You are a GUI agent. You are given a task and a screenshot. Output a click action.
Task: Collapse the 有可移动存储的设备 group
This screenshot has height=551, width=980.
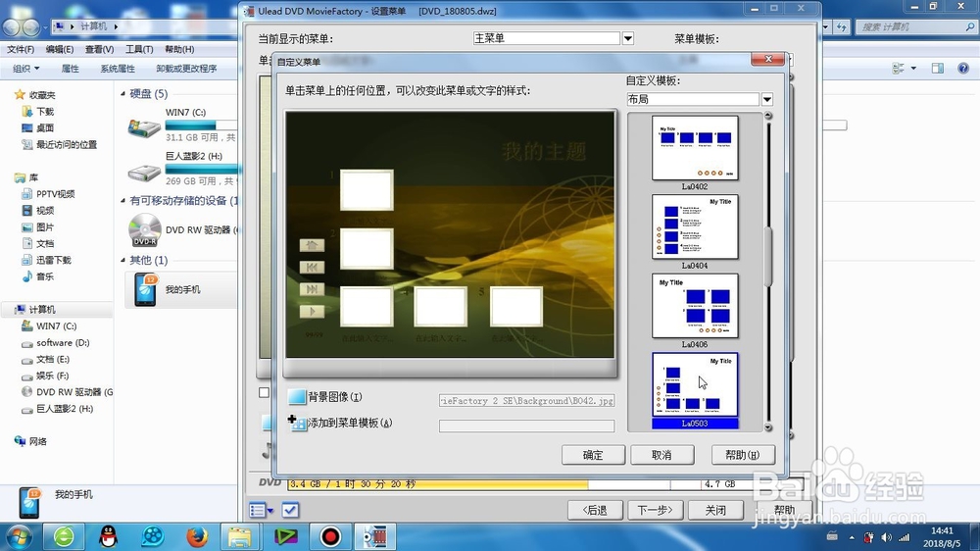[x=123, y=201]
